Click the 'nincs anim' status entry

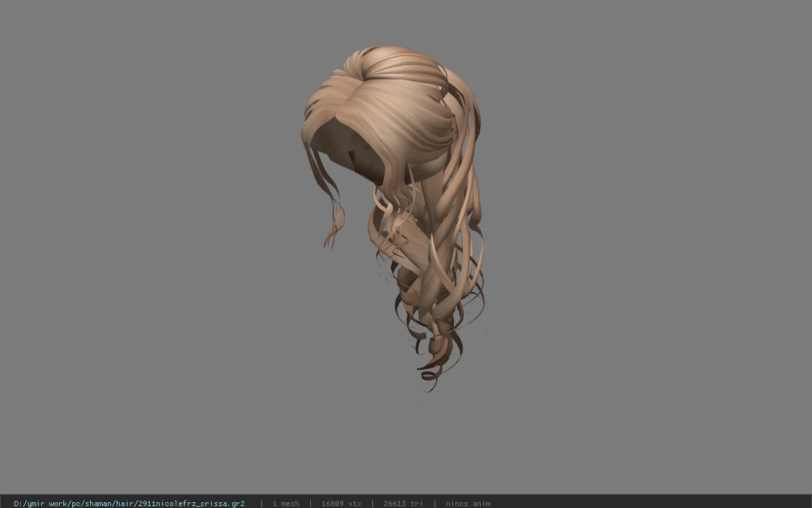point(468,504)
